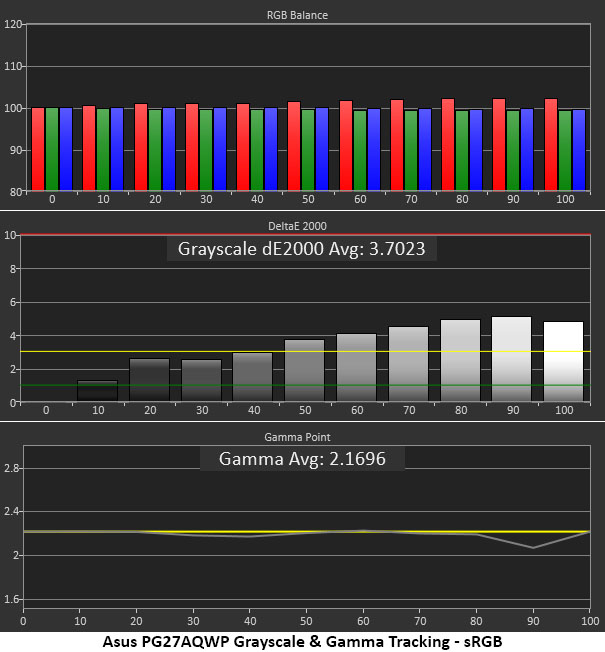Click the DeltaE bar at 50

(304, 371)
